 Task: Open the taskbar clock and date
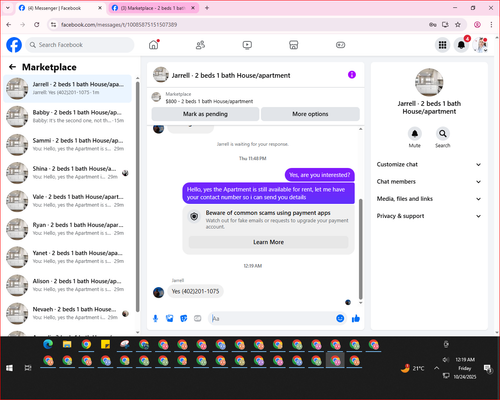click(x=465, y=368)
